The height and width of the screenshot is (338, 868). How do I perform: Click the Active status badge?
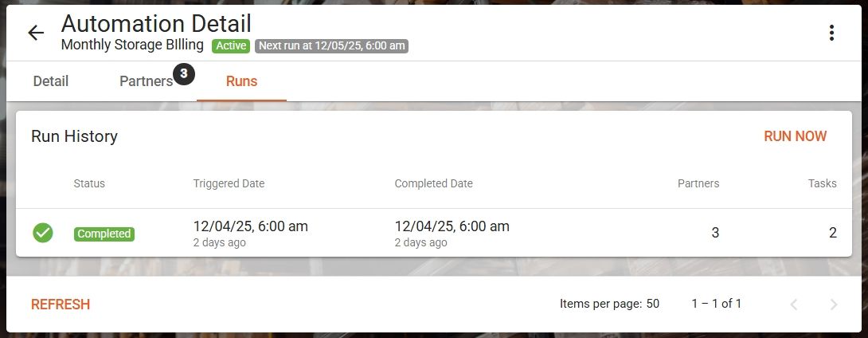click(x=231, y=46)
